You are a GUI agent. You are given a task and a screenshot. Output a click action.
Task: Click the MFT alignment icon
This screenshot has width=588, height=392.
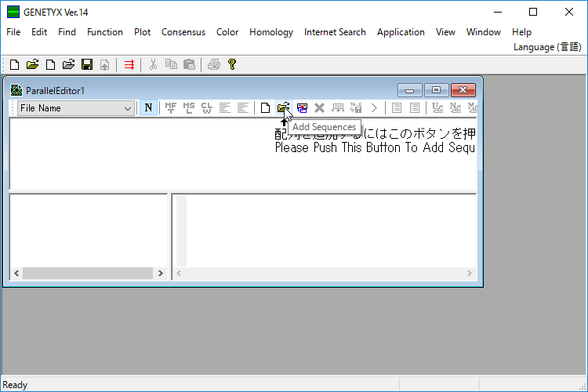[x=171, y=108]
